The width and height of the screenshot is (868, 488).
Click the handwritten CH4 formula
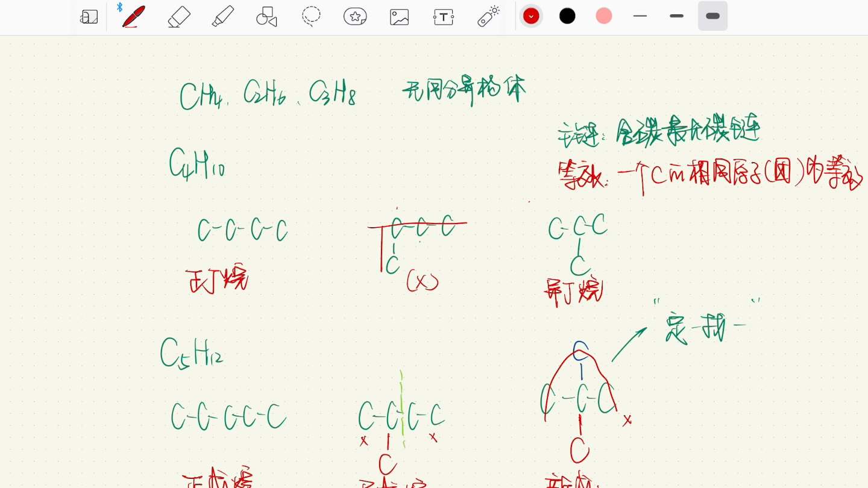pos(201,96)
